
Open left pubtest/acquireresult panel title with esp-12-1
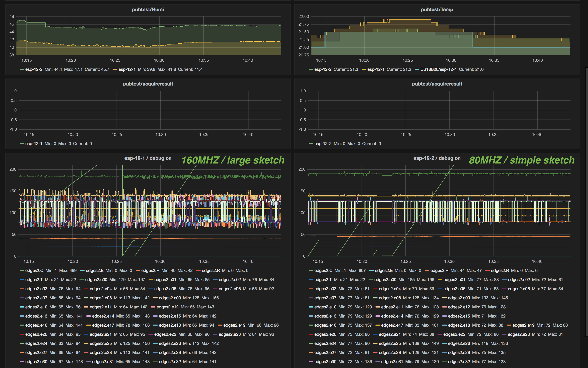pyautogui.click(x=148, y=84)
